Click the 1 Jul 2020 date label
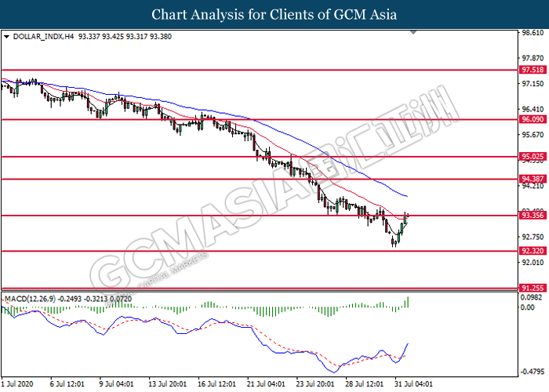This screenshot has width=549, height=392. pos(17,384)
